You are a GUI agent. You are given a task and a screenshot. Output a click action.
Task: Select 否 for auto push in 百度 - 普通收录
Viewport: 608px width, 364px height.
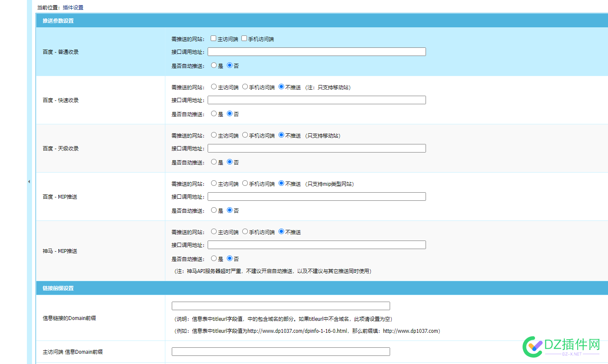pyautogui.click(x=229, y=65)
